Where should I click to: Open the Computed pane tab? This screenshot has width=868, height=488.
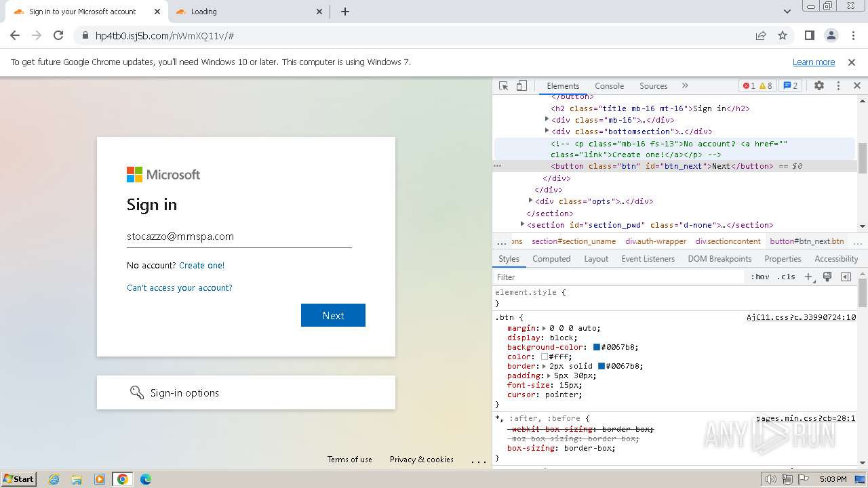[551, 259]
